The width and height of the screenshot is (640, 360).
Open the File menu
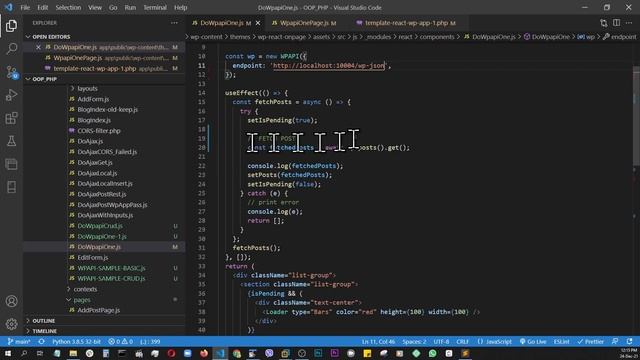coord(25,7)
